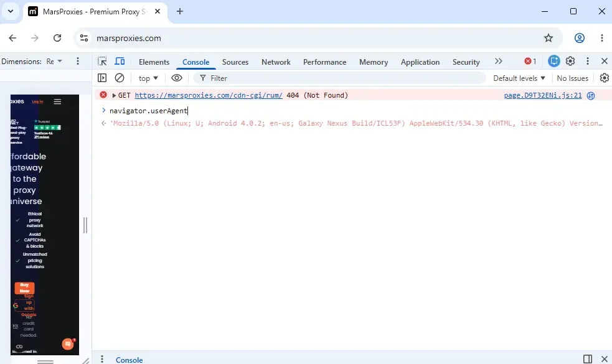Switch to the Performance tab

324,62
